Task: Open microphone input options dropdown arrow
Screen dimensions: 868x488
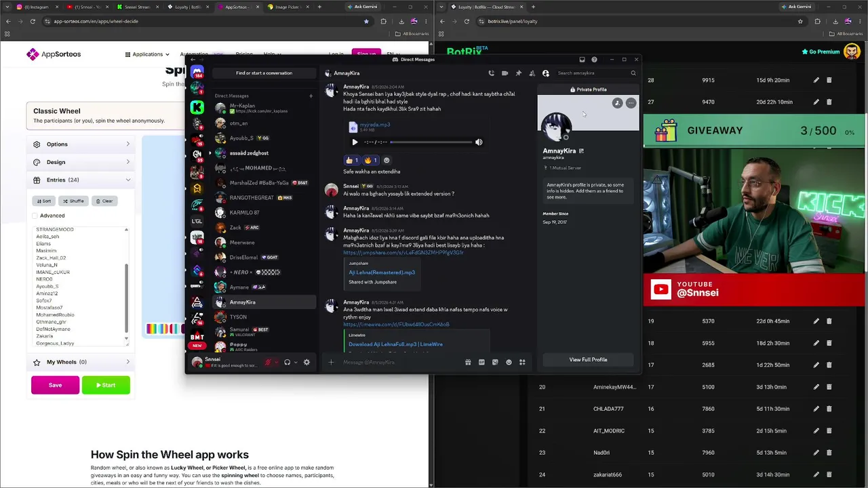Action: tap(276, 363)
